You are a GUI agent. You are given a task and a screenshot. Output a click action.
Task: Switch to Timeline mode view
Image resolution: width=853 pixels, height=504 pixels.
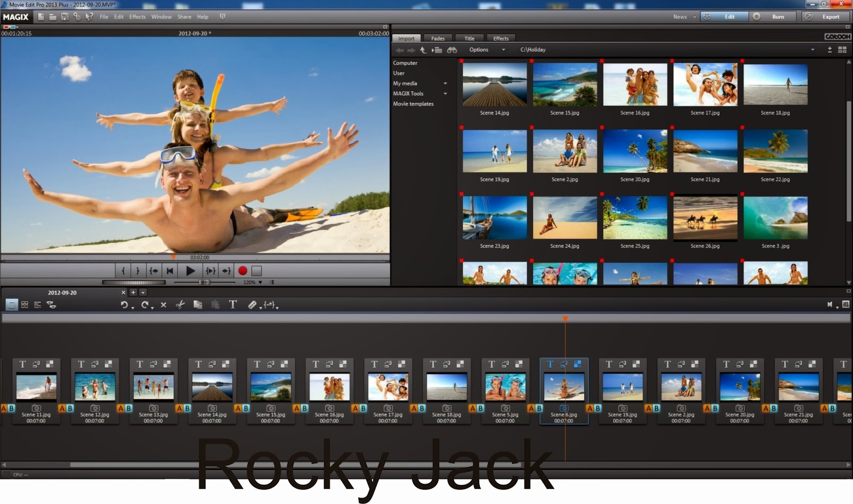37,305
